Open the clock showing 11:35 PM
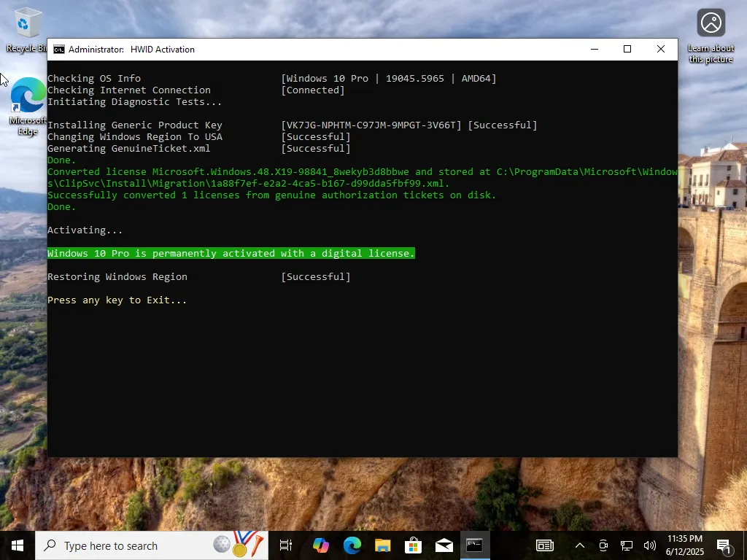Image resolution: width=747 pixels, height=560 pixels. click(x=684, y=545)
